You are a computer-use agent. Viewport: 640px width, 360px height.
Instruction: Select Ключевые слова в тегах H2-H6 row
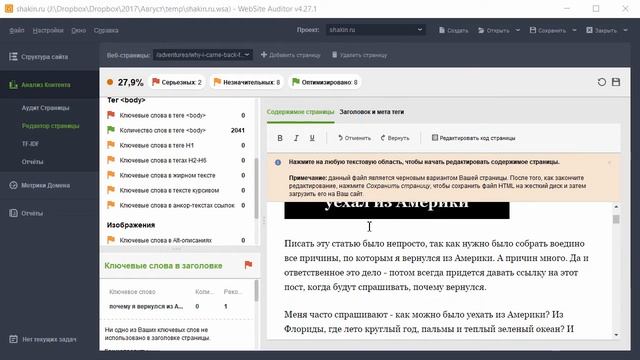tap(176, 160)
